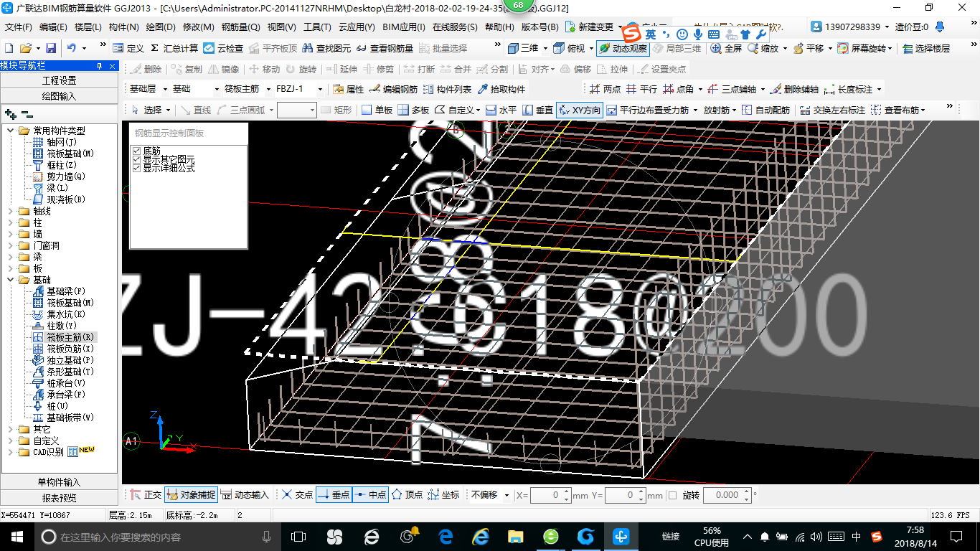Expand the 柱 tree folder
The height and width of the screenshot is (551, 980).
coord(11,222)
